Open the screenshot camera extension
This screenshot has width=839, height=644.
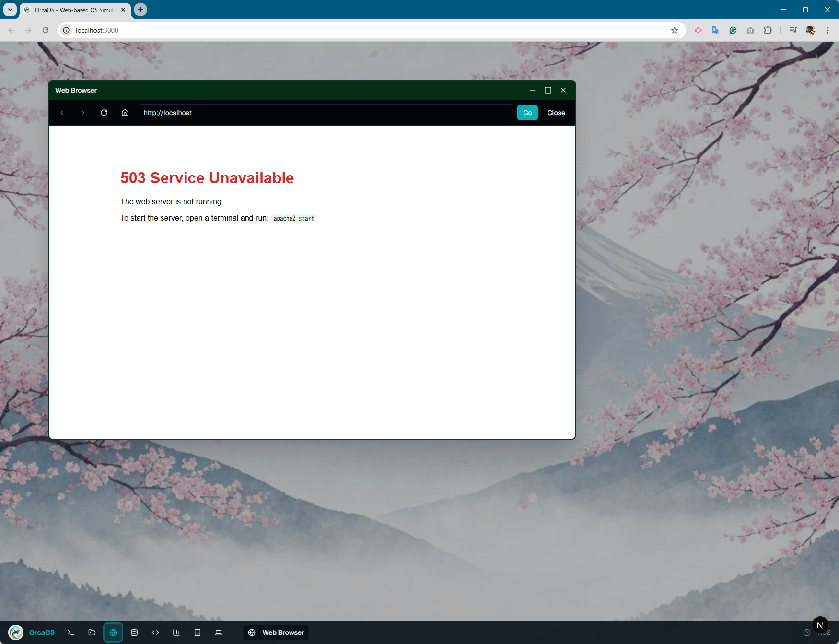pos(750,30)
